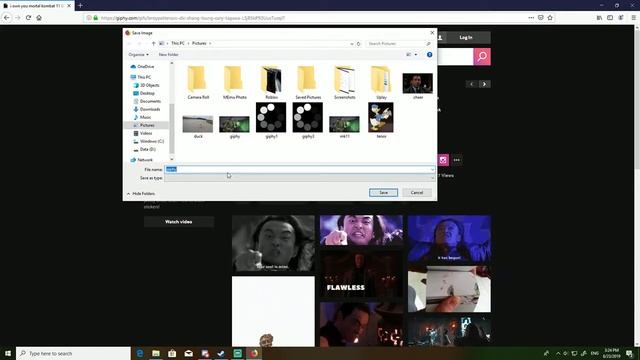Image resolution: width=640 pixels, height=360 pixels.
Task: Open the Windows Start menu
Action: (x=8, y=353)
